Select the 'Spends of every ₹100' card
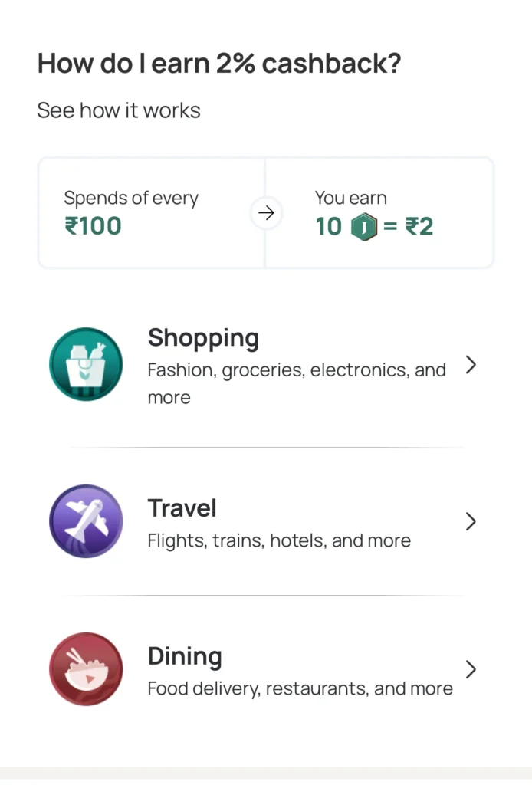 pos(152,213)
